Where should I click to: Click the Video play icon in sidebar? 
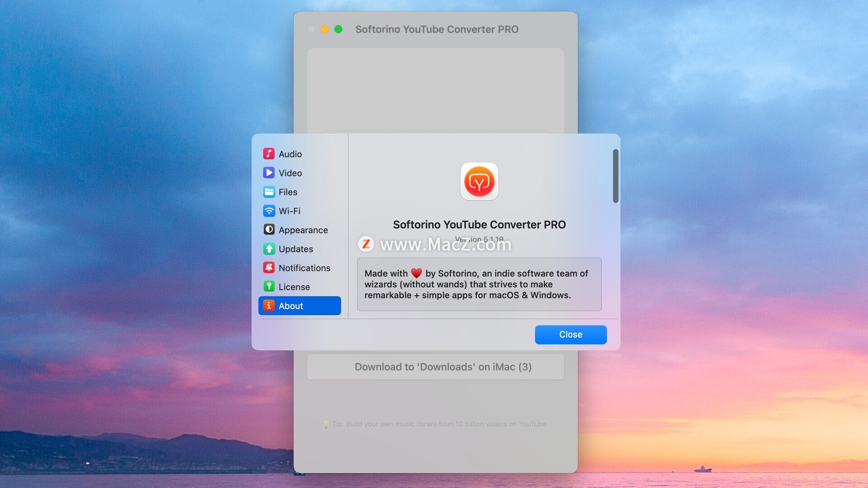click(269, 173)
